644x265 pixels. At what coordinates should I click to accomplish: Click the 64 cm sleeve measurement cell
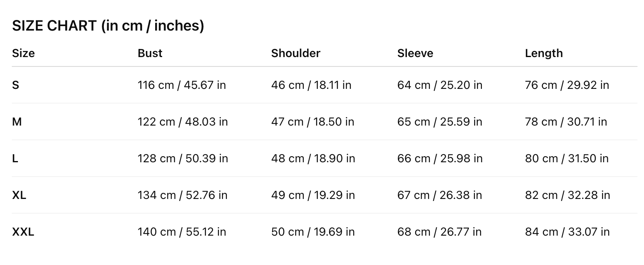440,85
